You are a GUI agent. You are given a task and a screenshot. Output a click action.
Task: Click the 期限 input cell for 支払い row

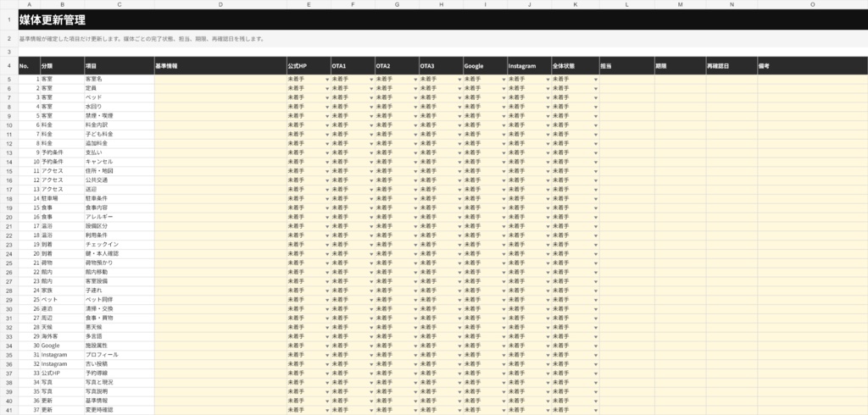[x=681, y=152]
